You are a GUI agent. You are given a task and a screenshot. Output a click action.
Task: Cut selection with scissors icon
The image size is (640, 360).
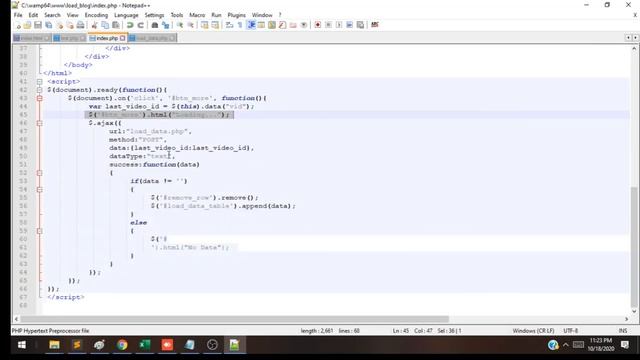95,25
